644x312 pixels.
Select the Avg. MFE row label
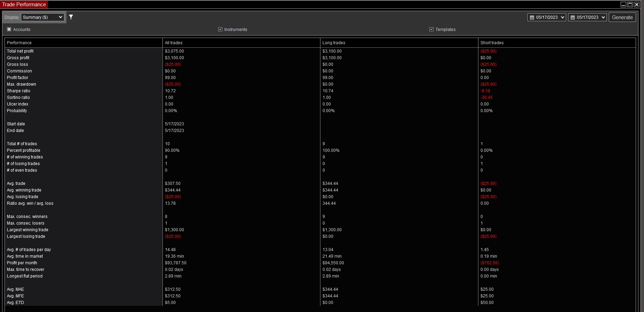15,296
